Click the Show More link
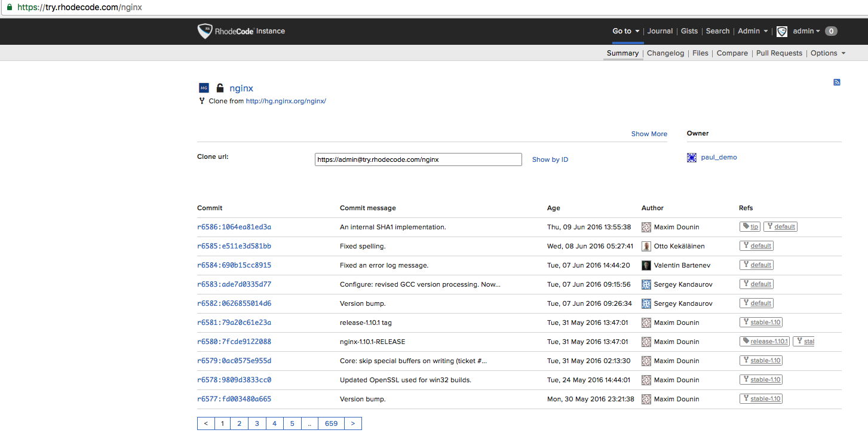The width and height of the screenshot is (868, 442). point(649,134)
